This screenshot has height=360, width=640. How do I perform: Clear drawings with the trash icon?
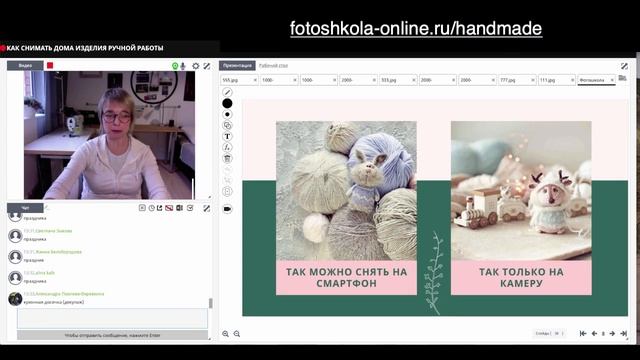227,158
